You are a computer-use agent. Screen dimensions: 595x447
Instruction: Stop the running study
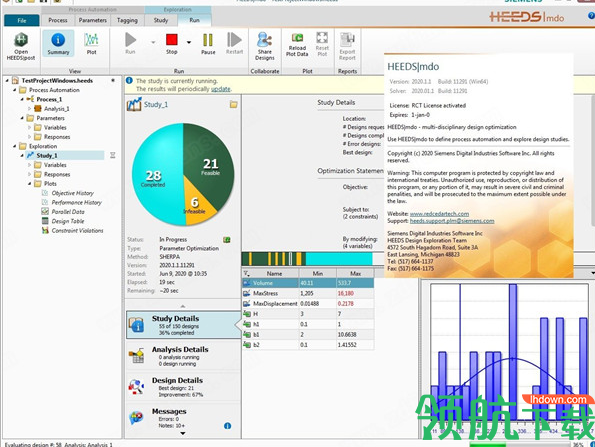click(x=172, y=44)
